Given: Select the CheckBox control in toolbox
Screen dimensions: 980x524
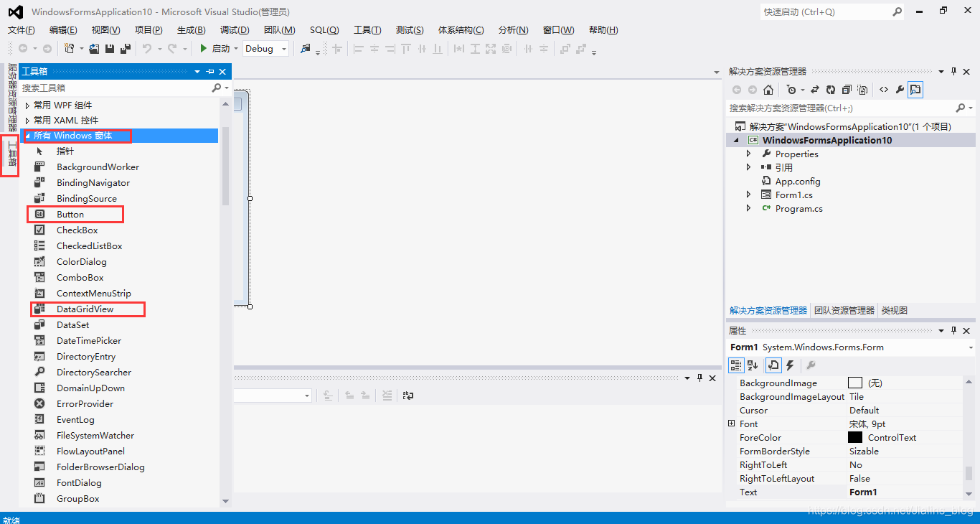Looking at the screenshot, I should click(77, 230).
